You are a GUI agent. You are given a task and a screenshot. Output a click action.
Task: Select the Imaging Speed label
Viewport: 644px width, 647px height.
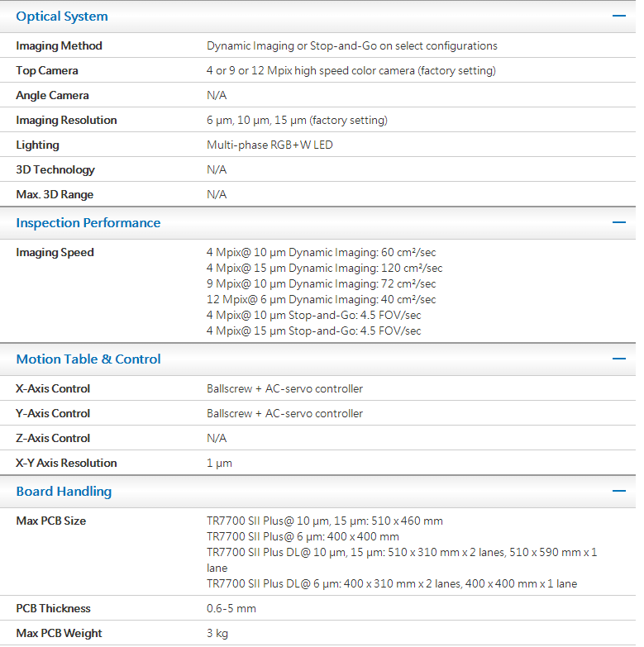click(55, 252)
